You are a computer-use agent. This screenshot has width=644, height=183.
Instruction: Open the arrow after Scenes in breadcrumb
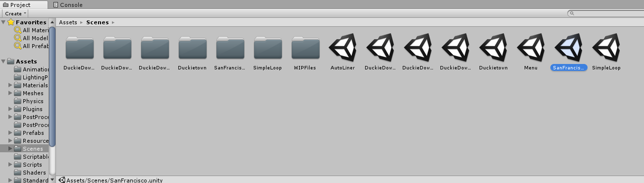(x=113, y=22)
